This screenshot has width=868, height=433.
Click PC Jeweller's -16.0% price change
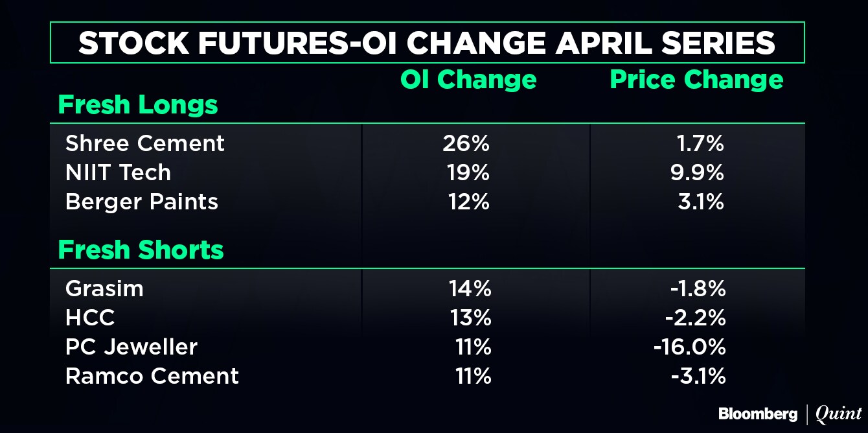pos(690,347)
